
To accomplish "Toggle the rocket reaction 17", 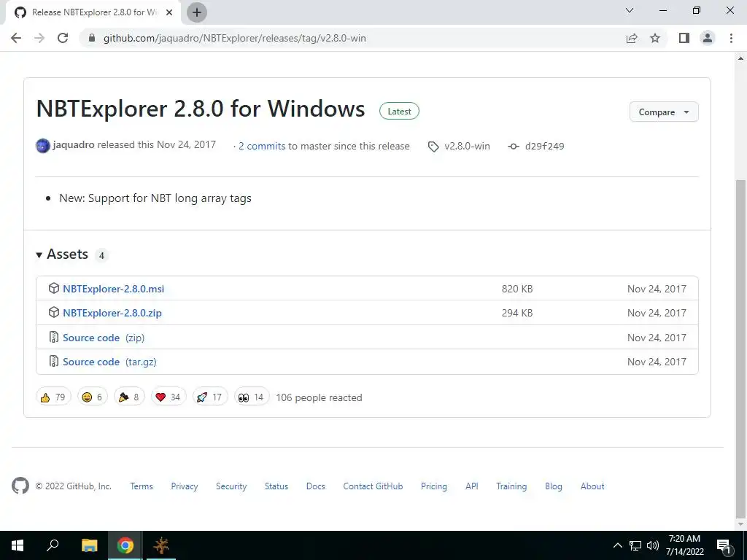I will [210, 397].
